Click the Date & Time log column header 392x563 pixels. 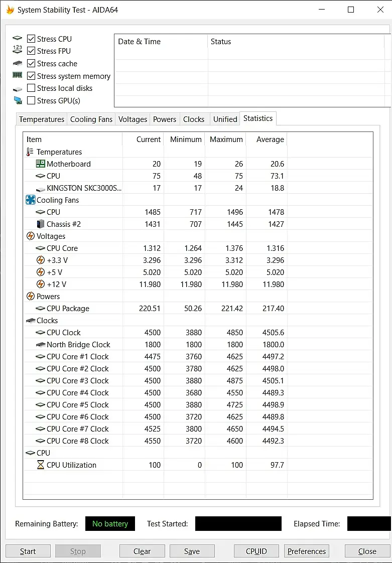pos(161,42)
